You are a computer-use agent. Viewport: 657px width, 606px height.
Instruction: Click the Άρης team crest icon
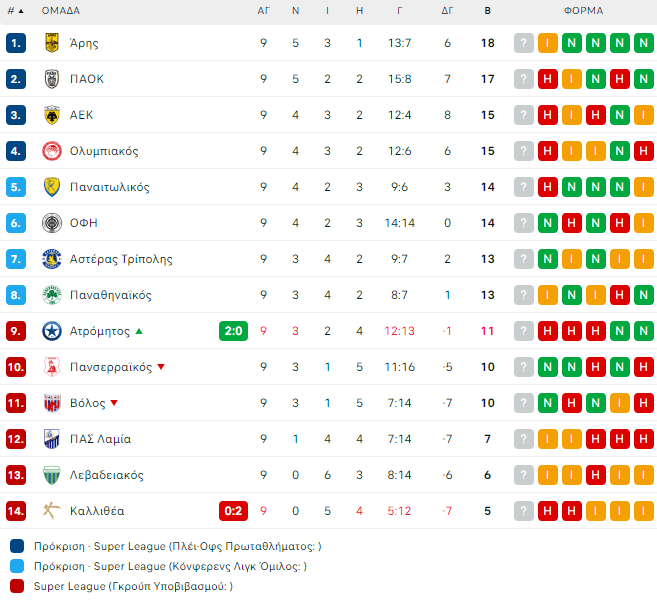coord(52,43)
